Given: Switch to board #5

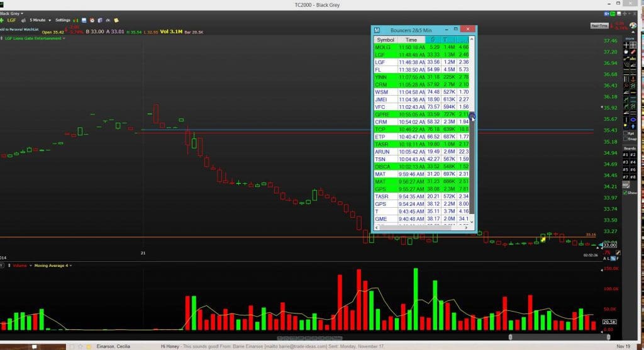Looking at the screenshot, I should tap(626, 170).
